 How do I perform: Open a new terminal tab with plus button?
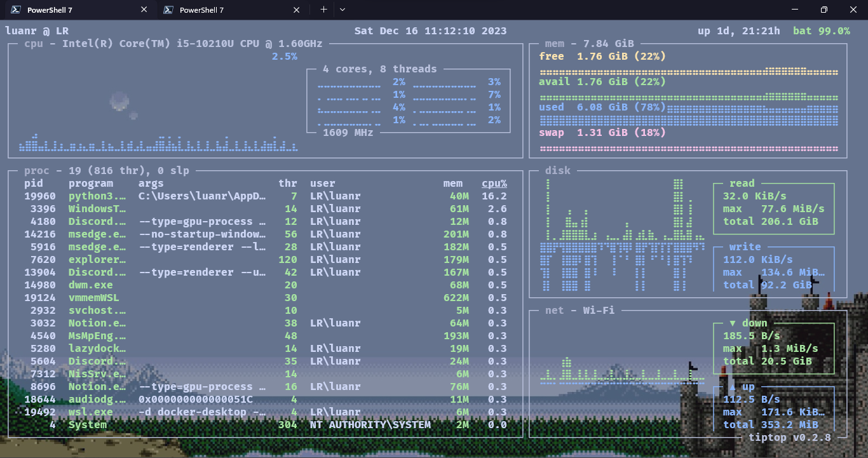pyautogui.click(x=323, y=10)
